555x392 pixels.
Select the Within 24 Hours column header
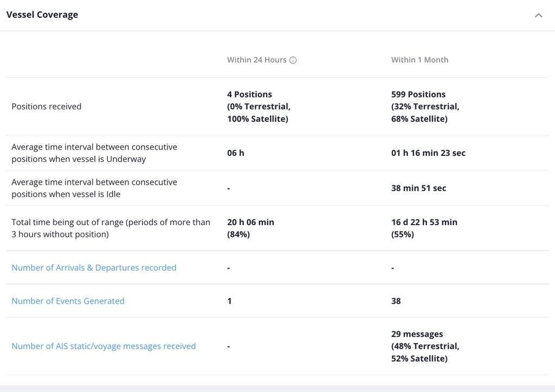256,60
